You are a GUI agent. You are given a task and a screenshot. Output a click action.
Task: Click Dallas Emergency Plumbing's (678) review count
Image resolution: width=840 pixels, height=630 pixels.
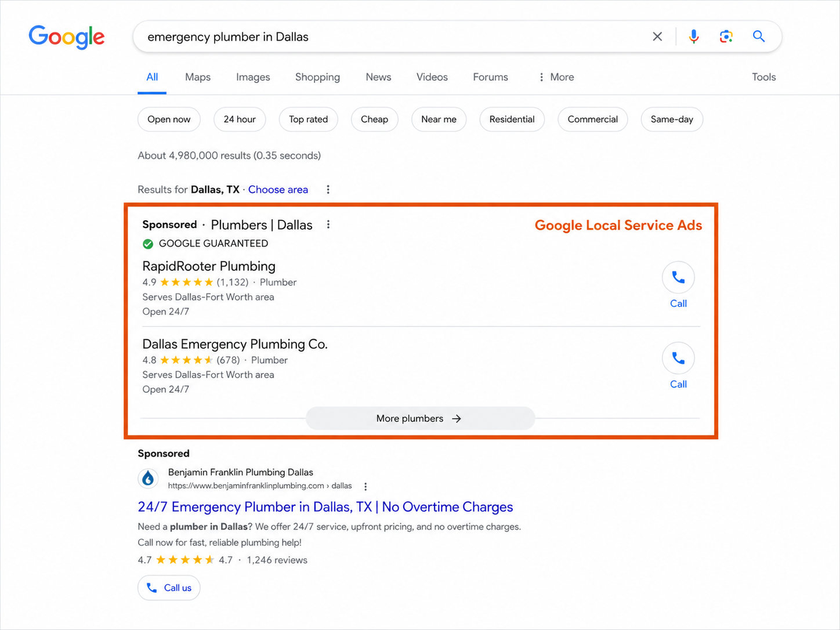pos(228,360)
